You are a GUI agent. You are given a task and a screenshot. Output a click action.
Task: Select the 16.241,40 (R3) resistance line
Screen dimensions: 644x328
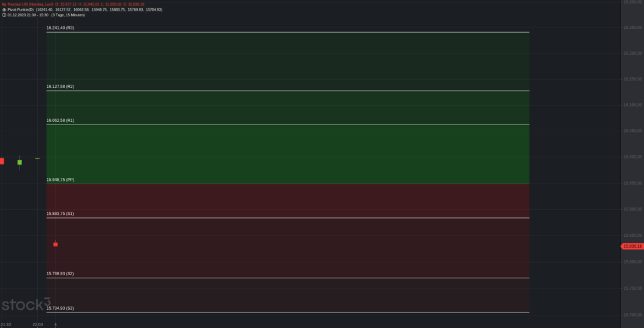[287, 32]
